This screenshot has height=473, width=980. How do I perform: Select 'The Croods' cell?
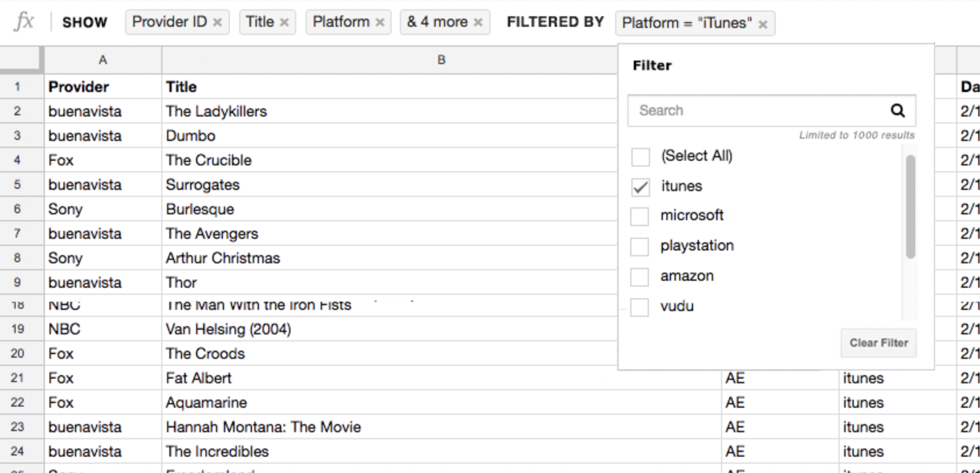coord(389,353)
